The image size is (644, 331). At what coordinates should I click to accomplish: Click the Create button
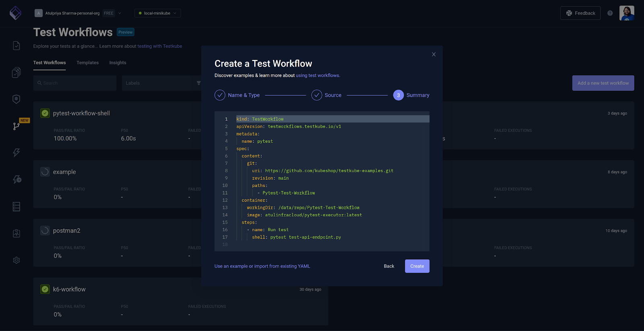click(x=417, y=266)
